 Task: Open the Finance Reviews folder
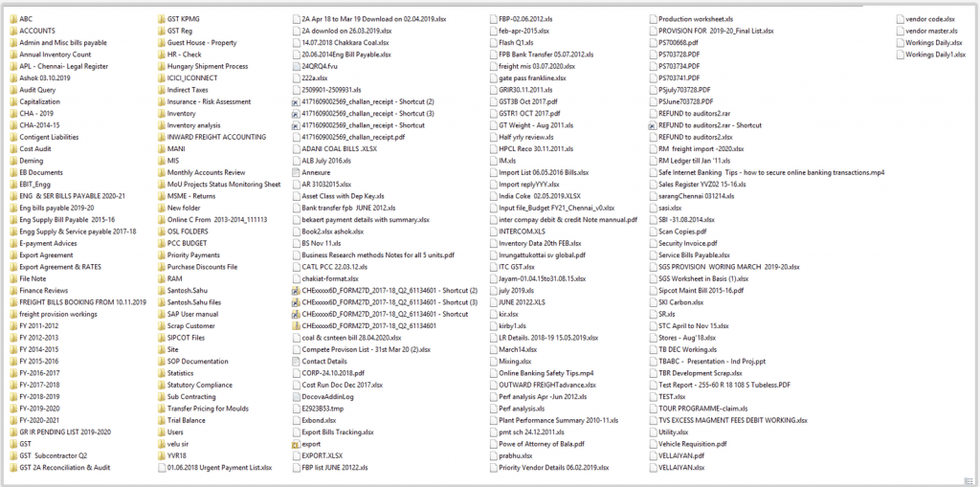point(43,290)
